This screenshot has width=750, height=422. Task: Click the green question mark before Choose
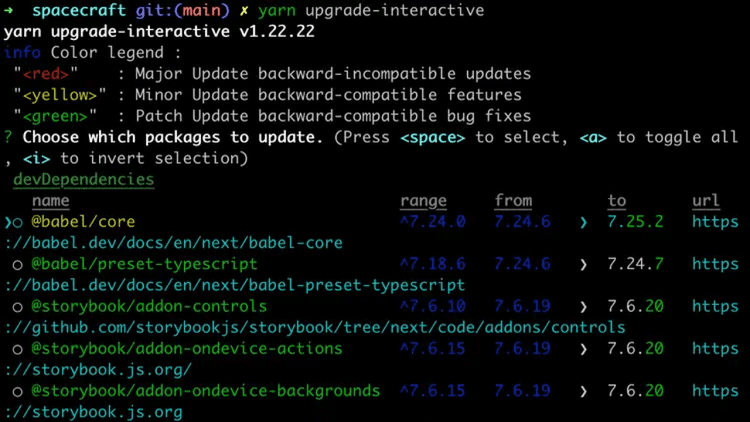(8, 137)
